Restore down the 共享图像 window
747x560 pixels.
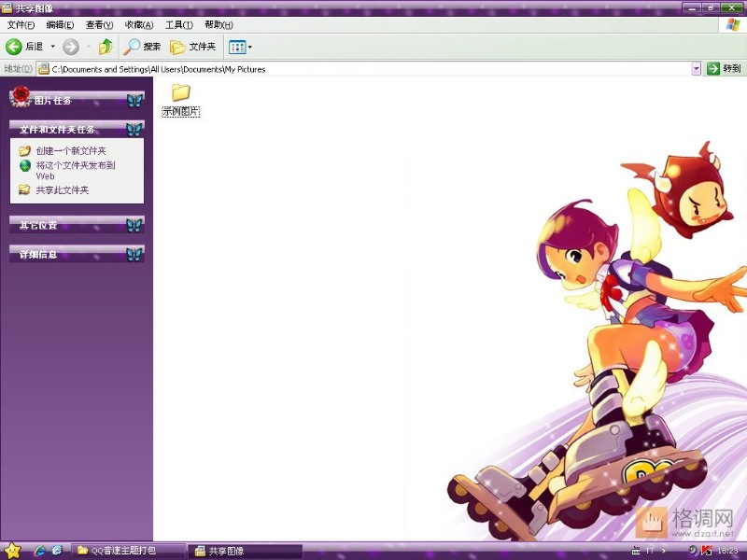tap(710, 7)
